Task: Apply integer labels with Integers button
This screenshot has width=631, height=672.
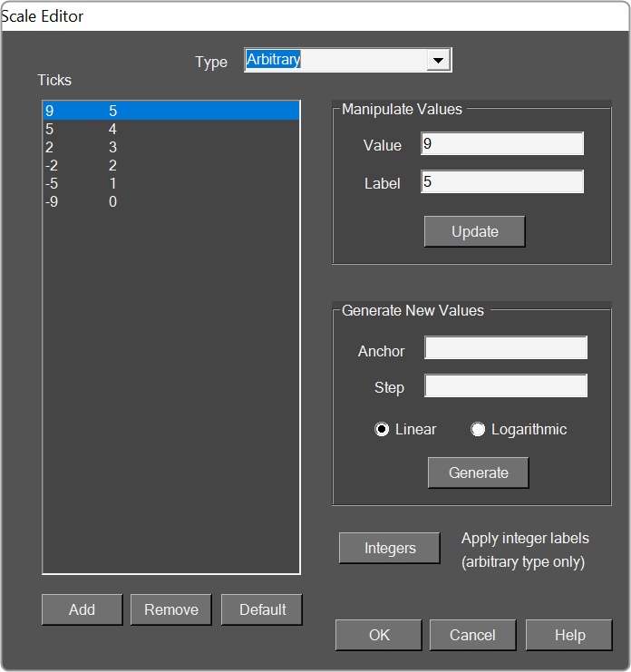Action: tap(390, 548)
